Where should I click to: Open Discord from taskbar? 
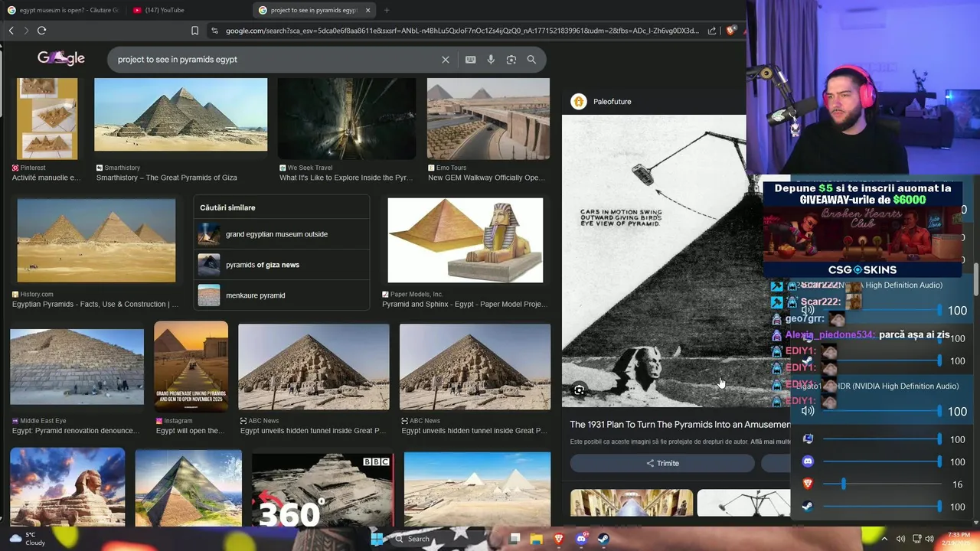[581, 539]
